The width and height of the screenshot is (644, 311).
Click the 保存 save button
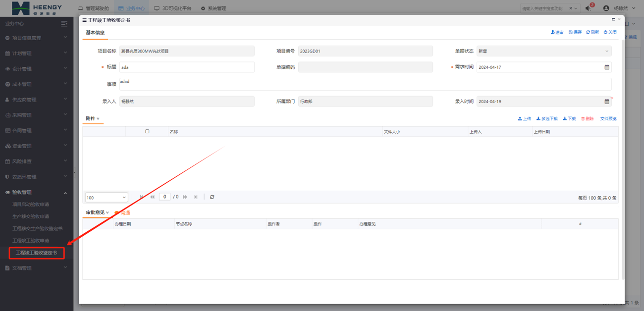[x=575, y=32]
